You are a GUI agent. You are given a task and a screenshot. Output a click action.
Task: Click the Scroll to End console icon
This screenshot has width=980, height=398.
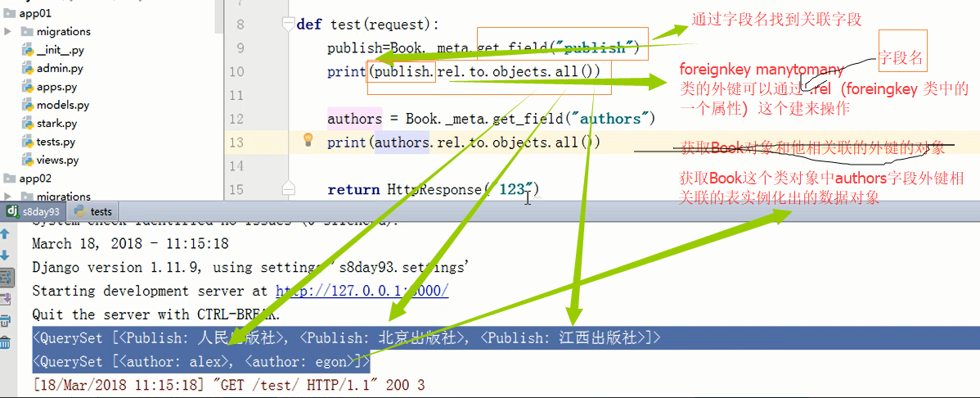(5, 298)
